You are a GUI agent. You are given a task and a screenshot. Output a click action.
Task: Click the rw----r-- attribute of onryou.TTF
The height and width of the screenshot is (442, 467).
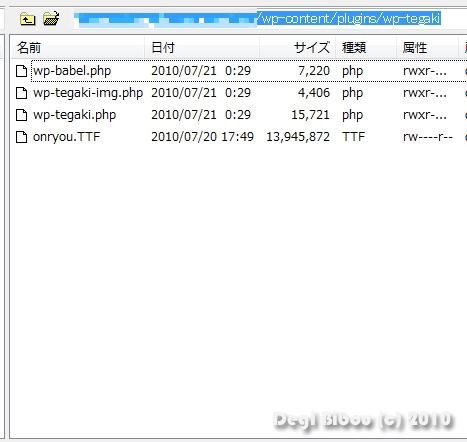[428, 137]
